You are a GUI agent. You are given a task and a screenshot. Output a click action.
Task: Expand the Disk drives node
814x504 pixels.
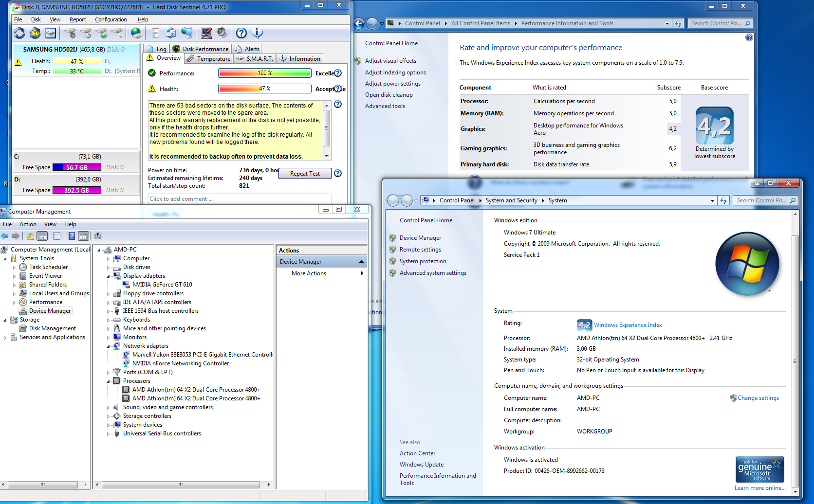point(109,268)
